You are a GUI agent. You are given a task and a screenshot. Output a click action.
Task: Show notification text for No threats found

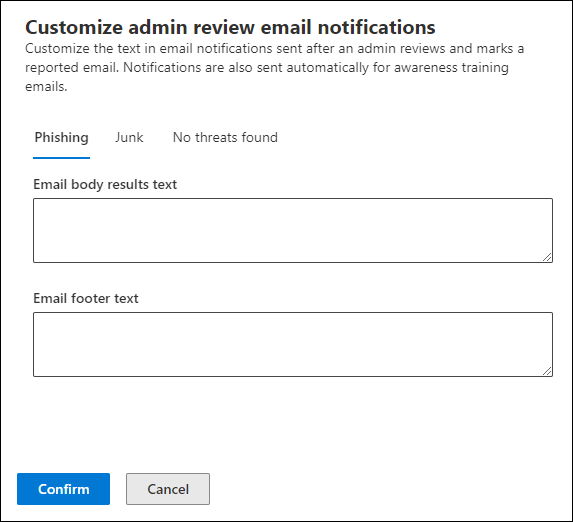click(225, 137)
